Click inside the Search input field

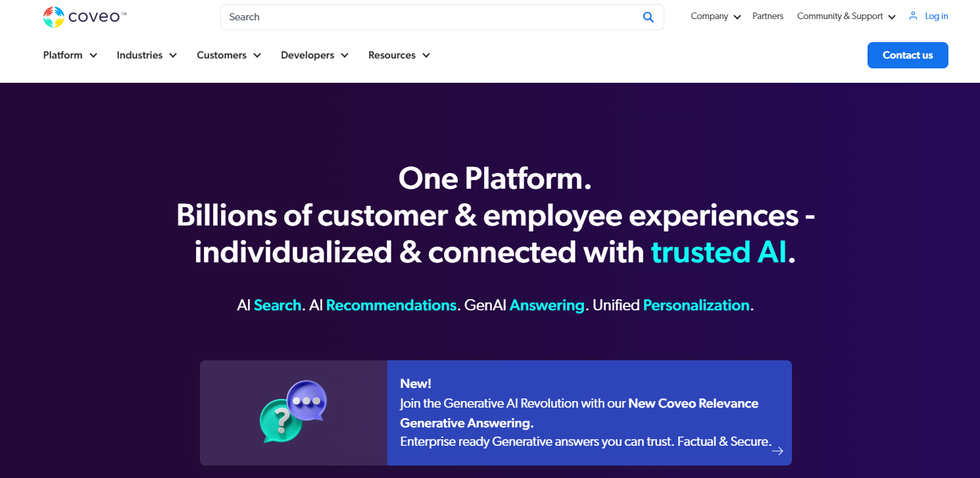click(395, 16)
